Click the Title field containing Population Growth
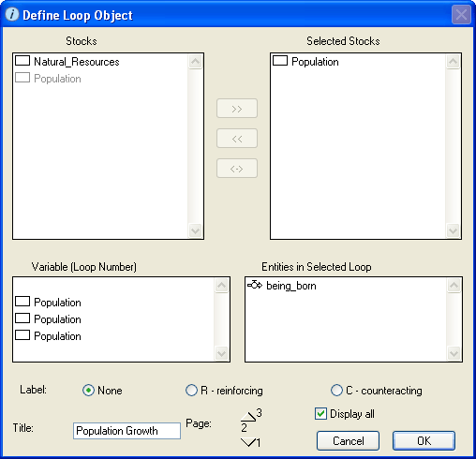The image size is (476, 459). tap(126, 431)
